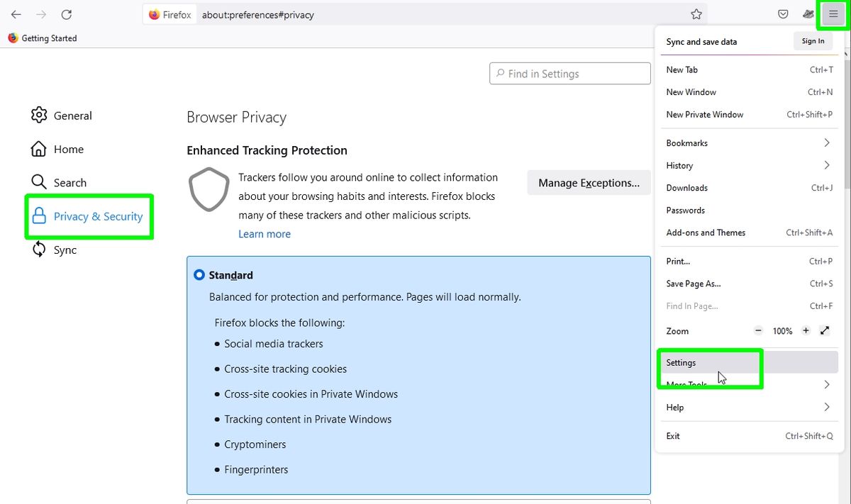Click inside the Find in Settings field
The height and width of the screenshot is (504, 851).
(x=569, y=73)
